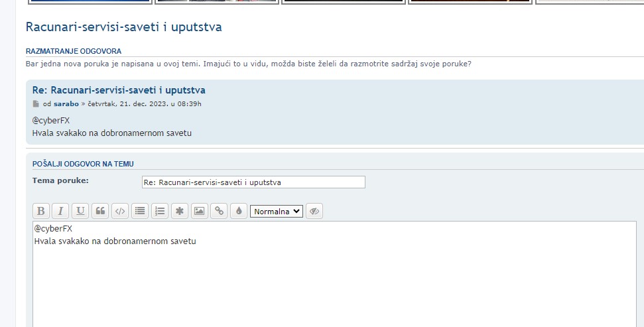Screen dimensions: 644x327
Task: Insert image using picture icon
Action: 199,211
